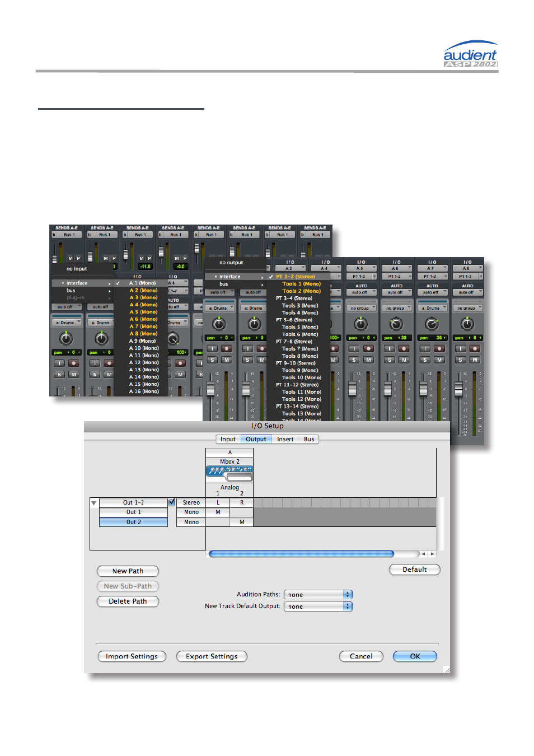This screenshot has width=534, height=756.
Task: Click the Default button
Action: (x=415, y=570)
